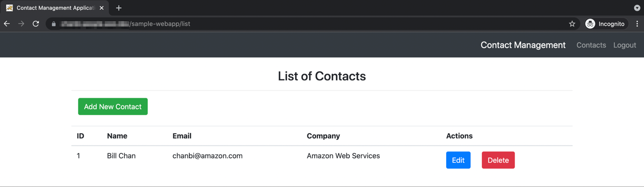Image resolution: width=644 pixels, height=187 pixels.
Task: Select the Contact Management Application tab
Action: 54,8
